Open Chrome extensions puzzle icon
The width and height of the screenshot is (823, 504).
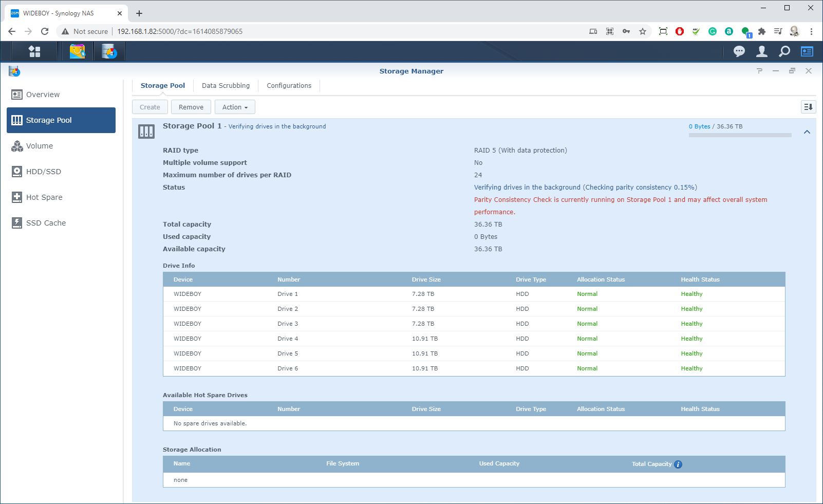pos(762,31)
